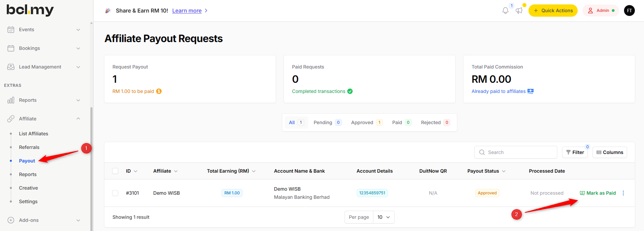This screenshot has height=231, width=644.
Task: Click Mark as Paid for Demo WISB
Action: click(598, 193)
